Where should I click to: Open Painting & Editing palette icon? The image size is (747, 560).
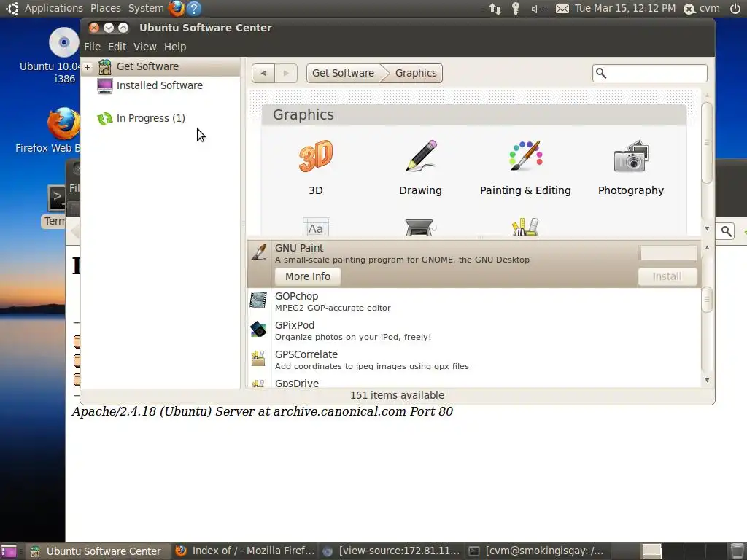[525, 156]
